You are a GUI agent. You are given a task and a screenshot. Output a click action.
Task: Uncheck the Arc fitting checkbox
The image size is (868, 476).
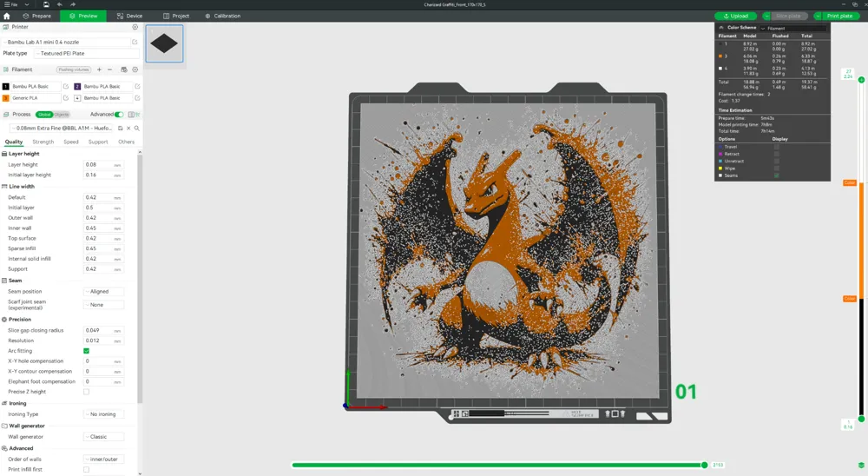coord(86,351)
